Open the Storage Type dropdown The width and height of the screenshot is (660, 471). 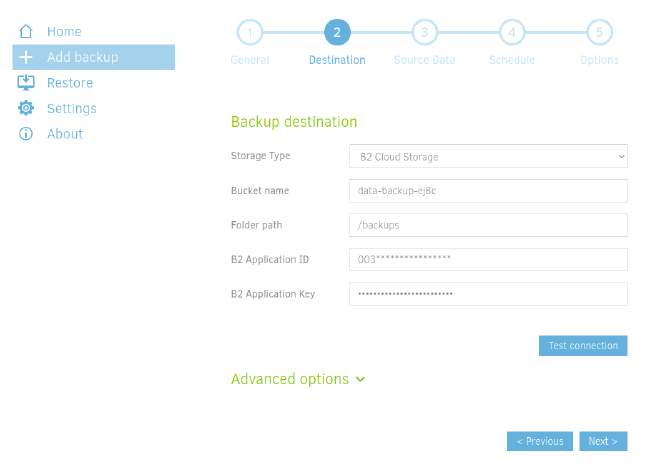[x=488, y=157]
